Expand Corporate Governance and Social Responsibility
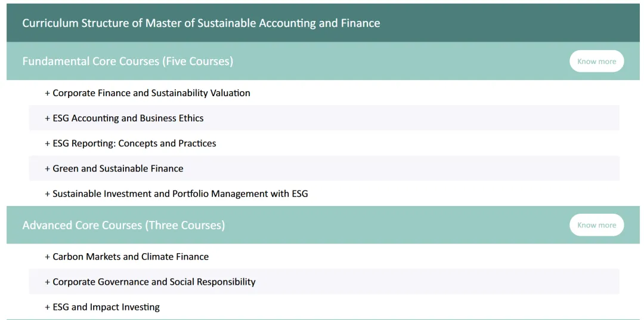Image resolution: width=644 pixels, height=320 pixels. pyautogui.click(x=324, y=282)
